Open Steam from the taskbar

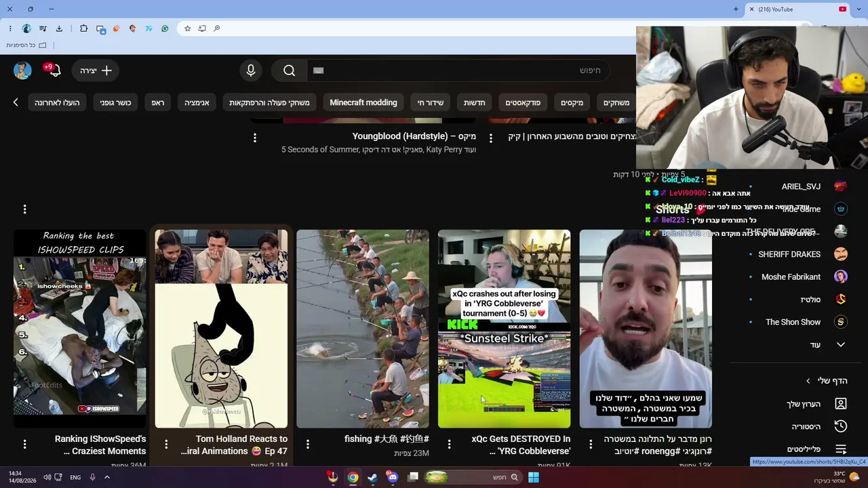[373, 477]
